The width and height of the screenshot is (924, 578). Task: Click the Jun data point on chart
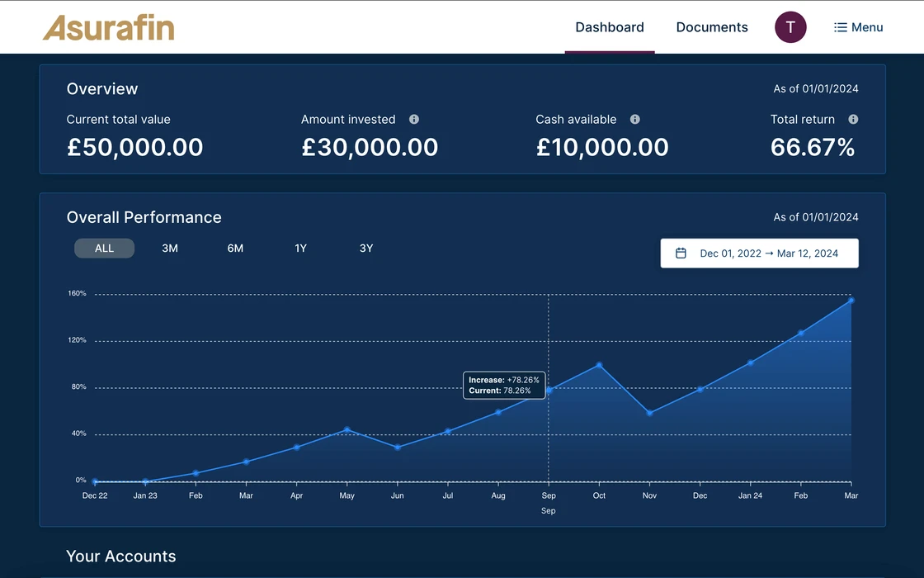[x=397, y=447]
